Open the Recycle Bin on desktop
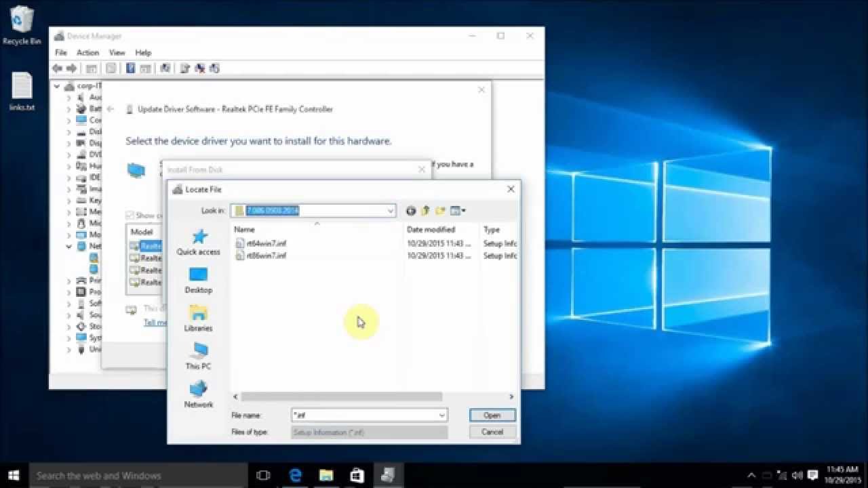 [x=22, y=26]
